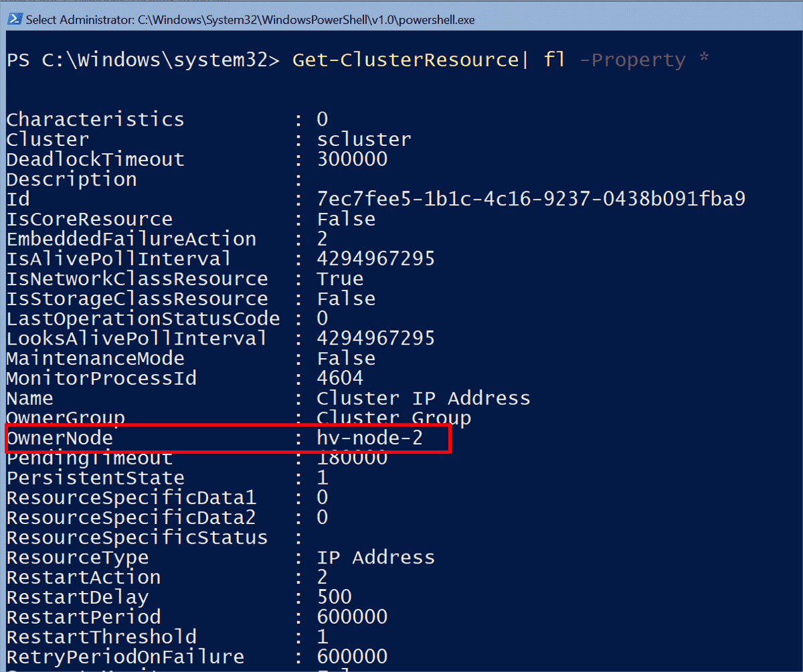This screenshot has height=672, width=803.
Task: Click the 'LastOperationStatusCode' property name
Action: [x=143, y=319]
